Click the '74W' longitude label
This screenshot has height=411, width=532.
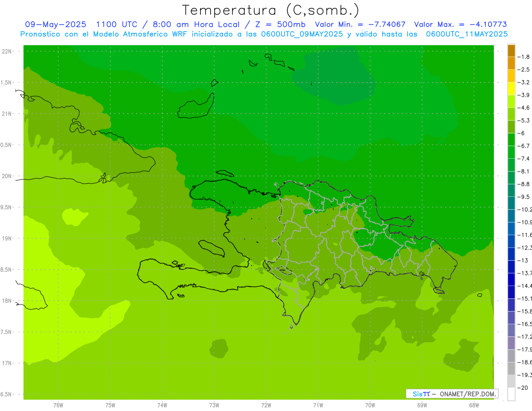coord(162,405)
